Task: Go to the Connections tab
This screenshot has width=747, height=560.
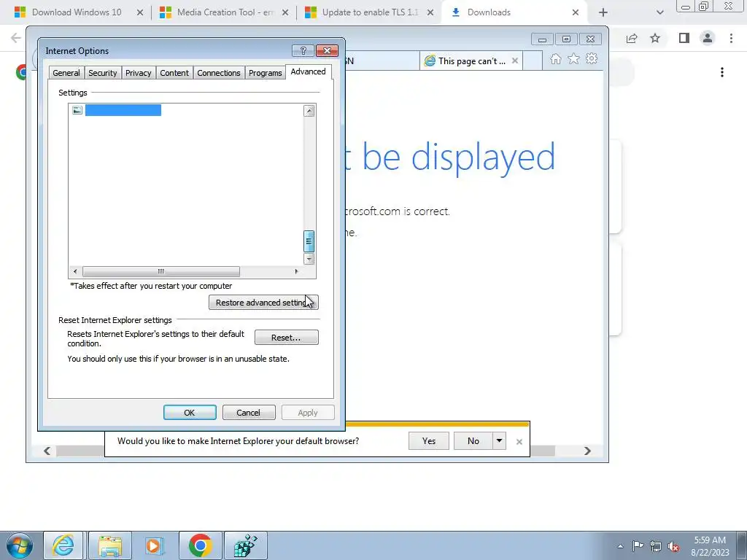Action: 219,73
